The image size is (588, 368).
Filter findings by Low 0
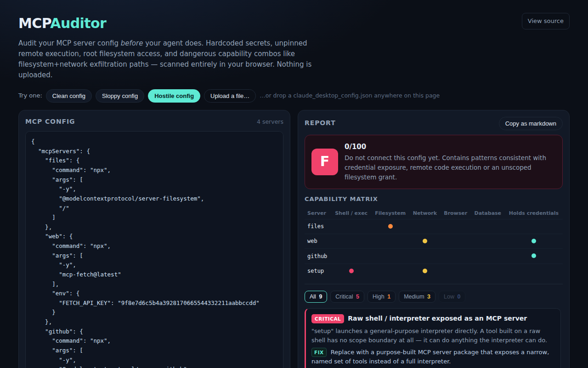452,297
